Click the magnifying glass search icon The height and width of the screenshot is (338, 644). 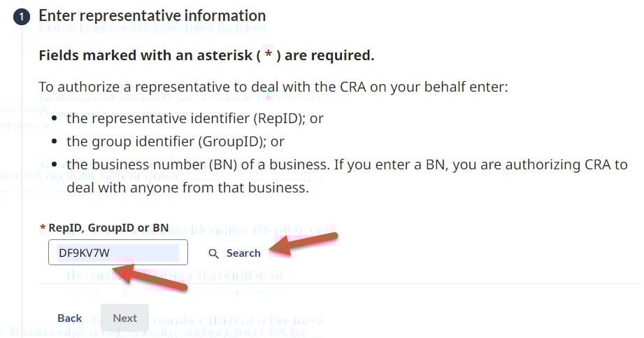tap(214, 253)
